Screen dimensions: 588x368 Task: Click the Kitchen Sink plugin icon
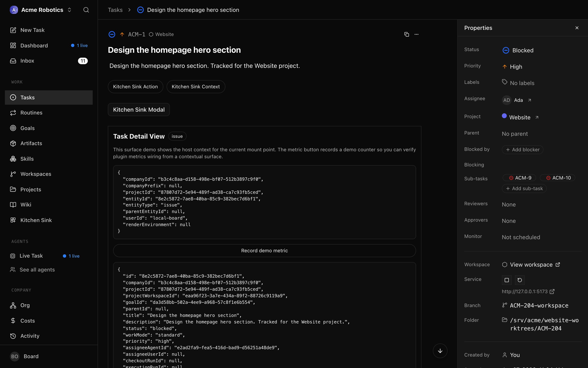13,220
